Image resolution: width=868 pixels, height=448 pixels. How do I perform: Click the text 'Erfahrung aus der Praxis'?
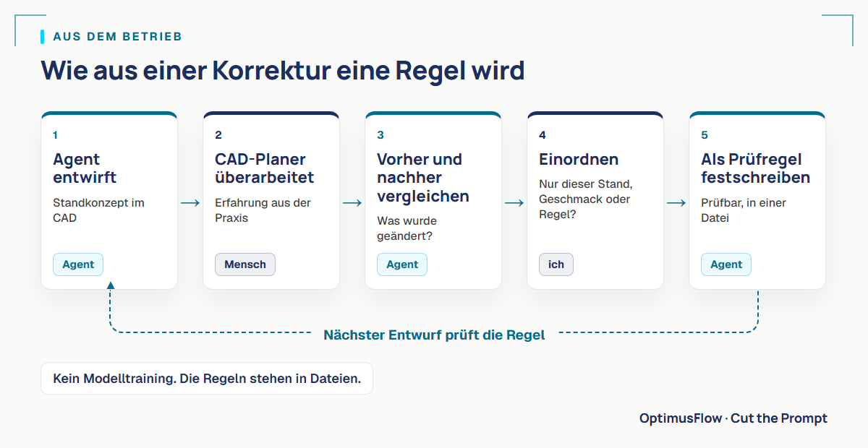[x=263, y=210]
